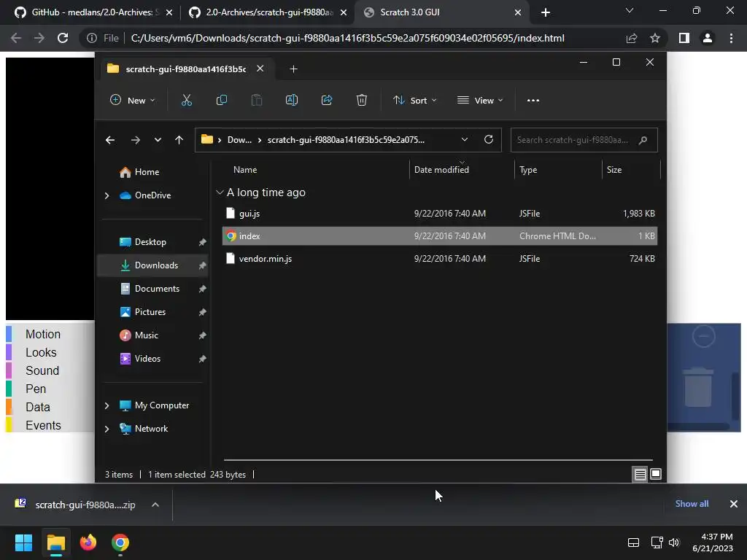
Task: Click Chrome share page icon
Action: (632, 38)
